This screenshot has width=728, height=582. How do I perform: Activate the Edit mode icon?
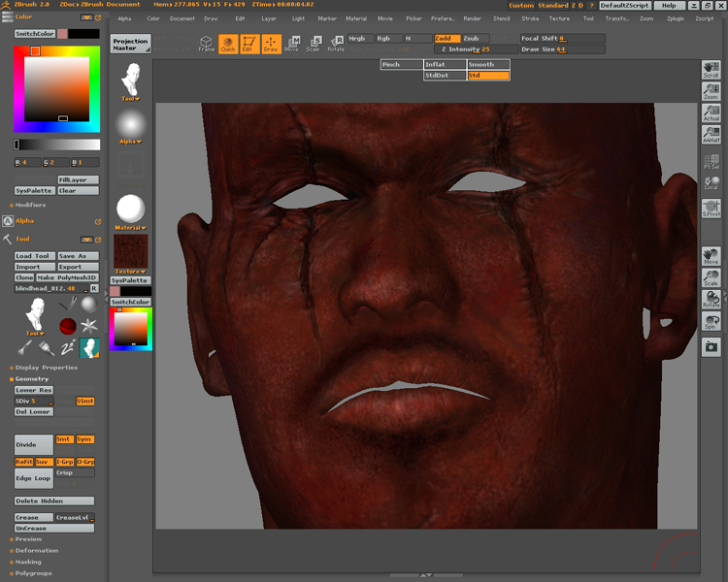click(x=248, y=43)
